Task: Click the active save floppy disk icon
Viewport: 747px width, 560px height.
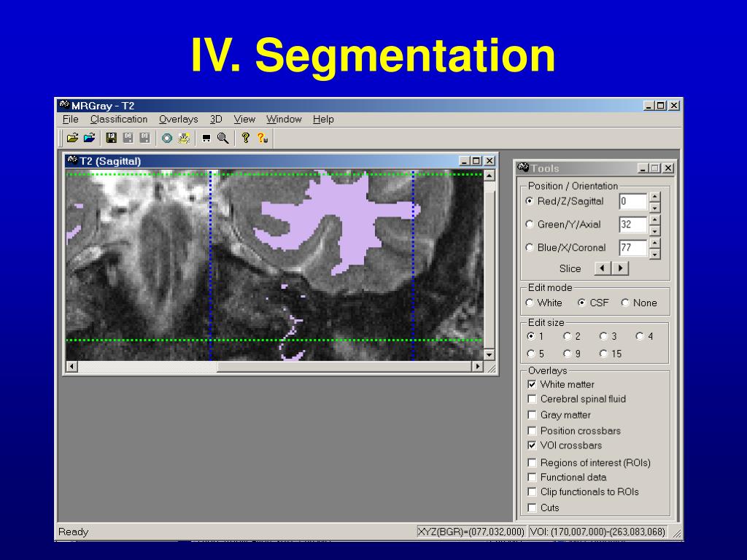Action: coord(112,138)
